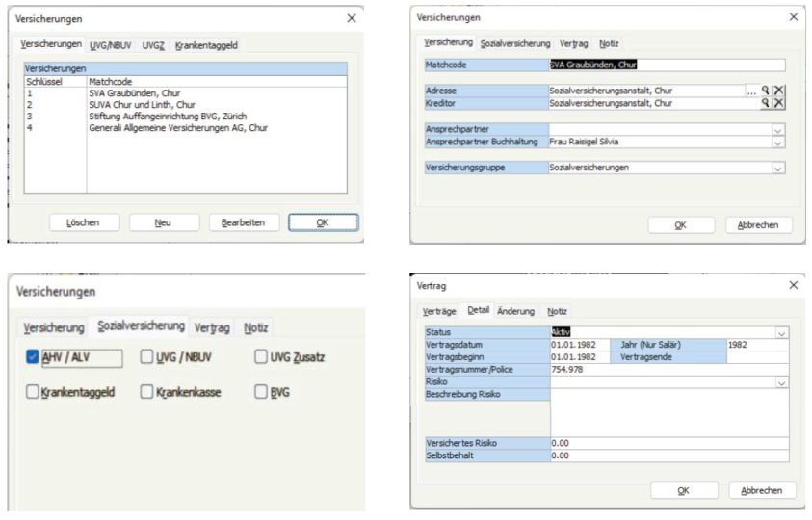The width and height of the screenshot is (812, 520).
Task: Click the Selbstbehalt field showing 0.00
Action: (669, 455)
